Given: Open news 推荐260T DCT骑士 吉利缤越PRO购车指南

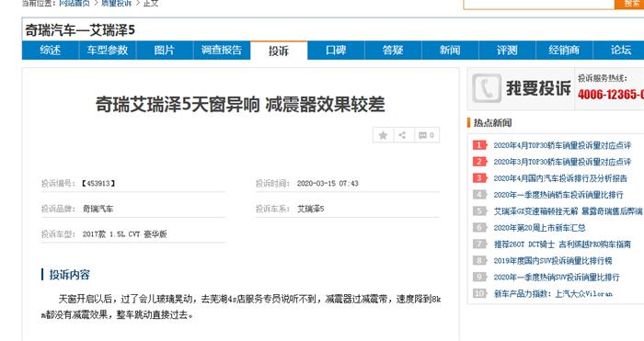Looking at the screenshot, I should 562,244.
